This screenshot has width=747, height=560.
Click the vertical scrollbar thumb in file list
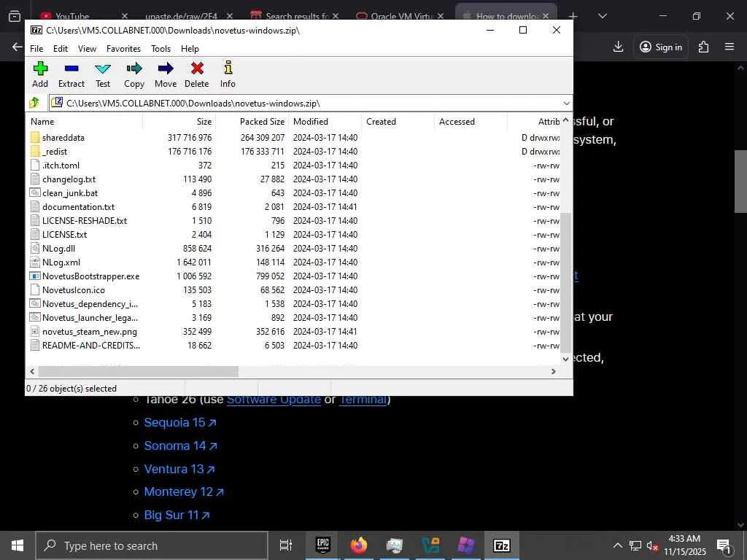pos(565,282)
